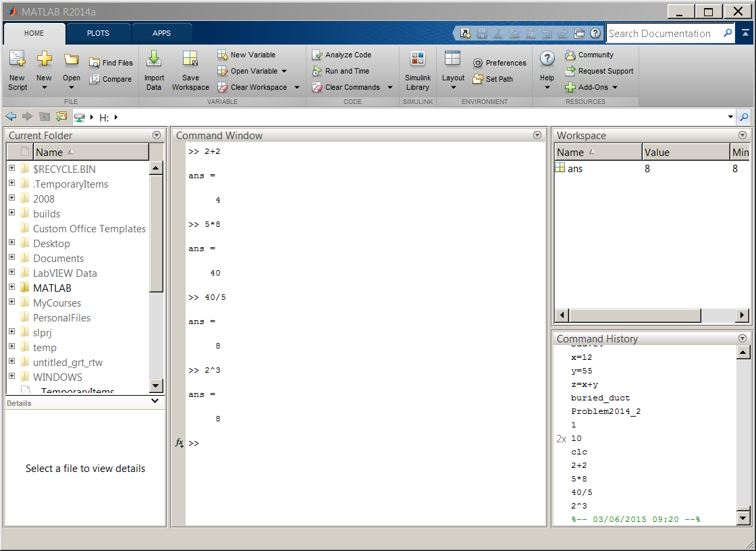Viewport: 756px width, 551px height.
Task: Click Command History scroll up arrow
Action: (x=743, y=352)
